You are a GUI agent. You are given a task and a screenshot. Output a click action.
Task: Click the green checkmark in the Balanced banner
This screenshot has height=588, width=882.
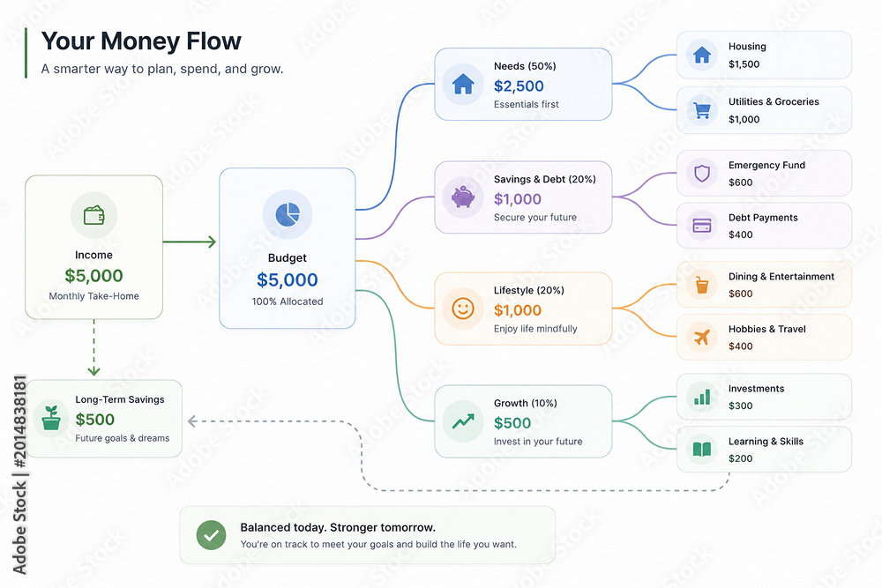coord(211,535)
